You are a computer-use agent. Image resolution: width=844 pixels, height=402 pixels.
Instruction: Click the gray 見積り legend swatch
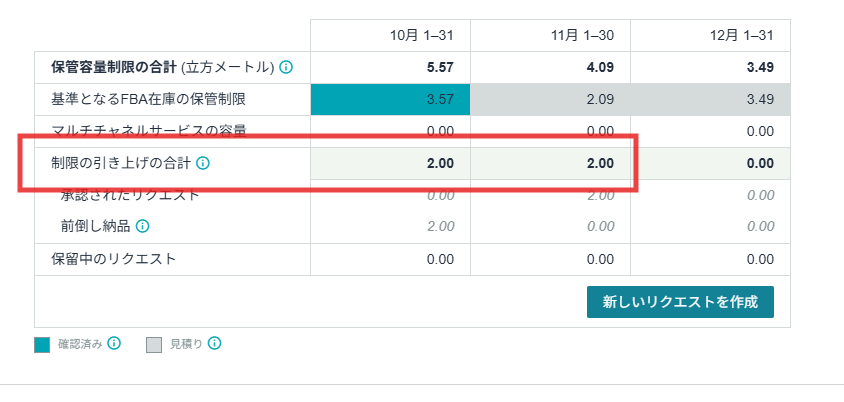(154, 345)
